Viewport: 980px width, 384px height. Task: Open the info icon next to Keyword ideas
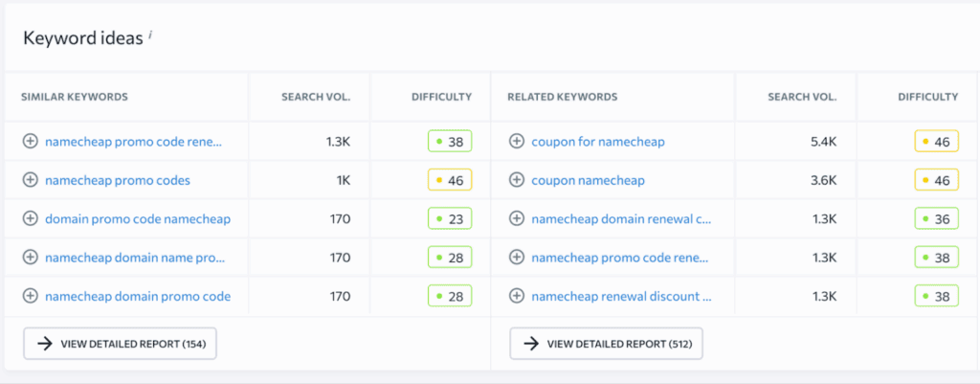[150, 35]
